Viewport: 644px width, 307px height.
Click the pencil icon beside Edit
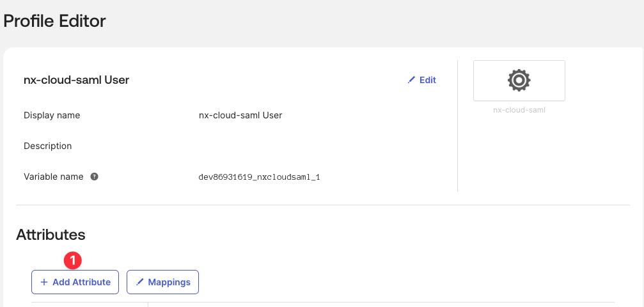[411, 80]
